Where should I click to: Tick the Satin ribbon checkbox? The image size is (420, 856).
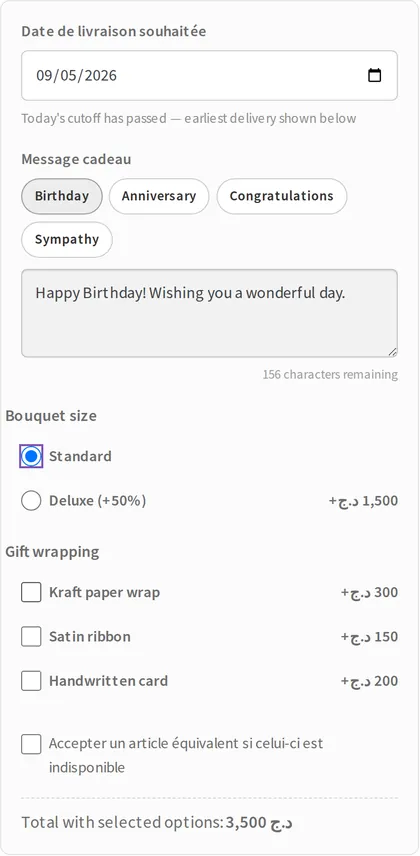click(x=31, y=637)
